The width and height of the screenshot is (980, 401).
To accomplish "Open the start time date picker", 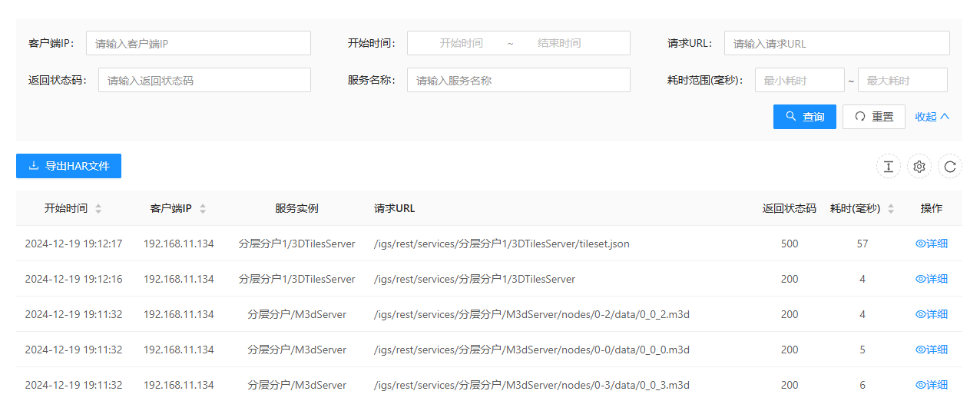I will click(x=461, y=44).
